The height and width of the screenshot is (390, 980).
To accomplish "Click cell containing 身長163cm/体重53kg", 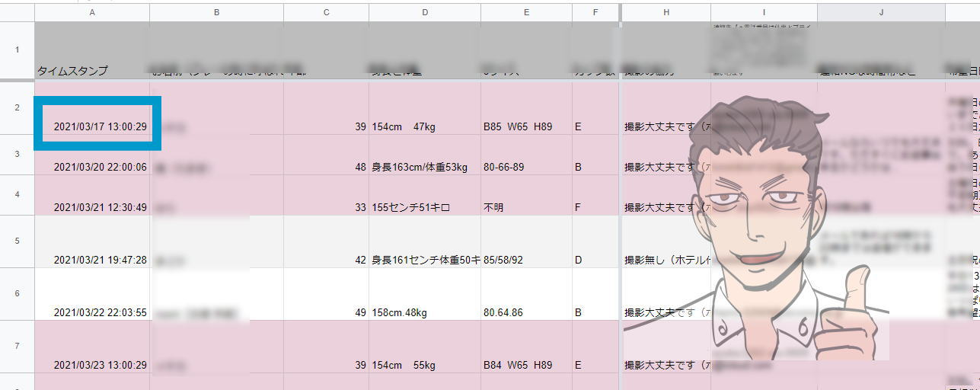I will pos(424,167).
